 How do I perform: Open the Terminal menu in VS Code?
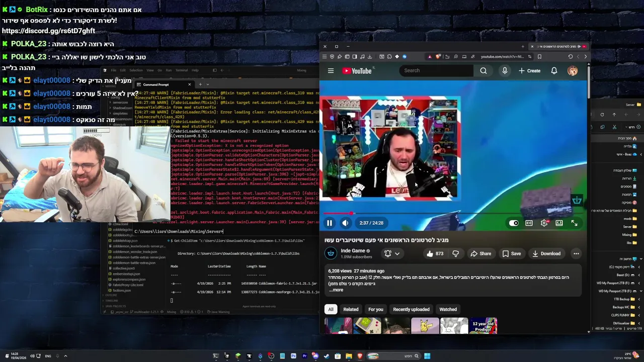tap(182, 70)
